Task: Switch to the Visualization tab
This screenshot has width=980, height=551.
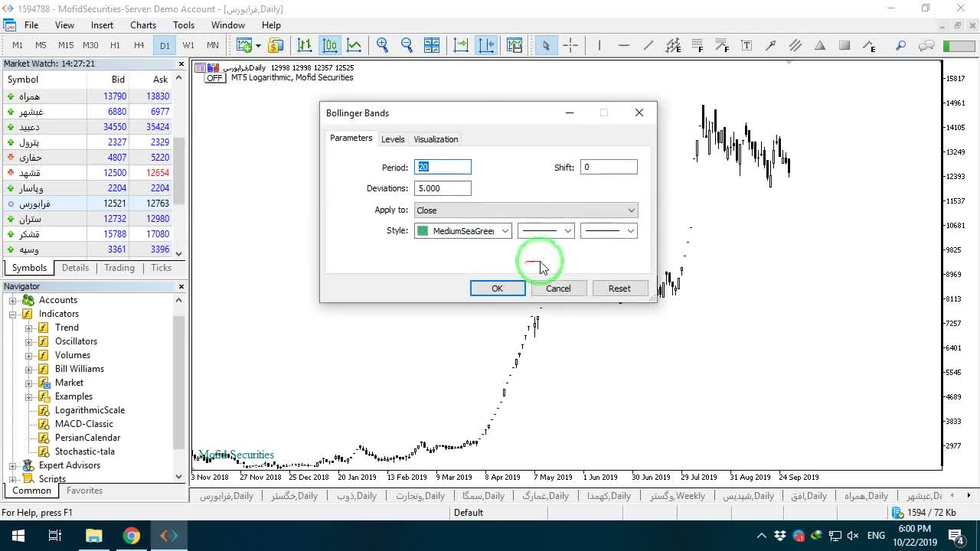Action: coord(436,139)
